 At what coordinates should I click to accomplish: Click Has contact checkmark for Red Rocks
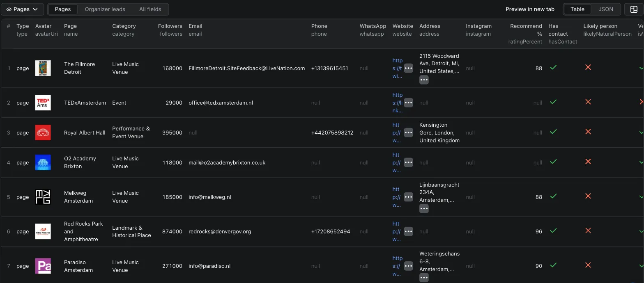(x=553, y=231)
